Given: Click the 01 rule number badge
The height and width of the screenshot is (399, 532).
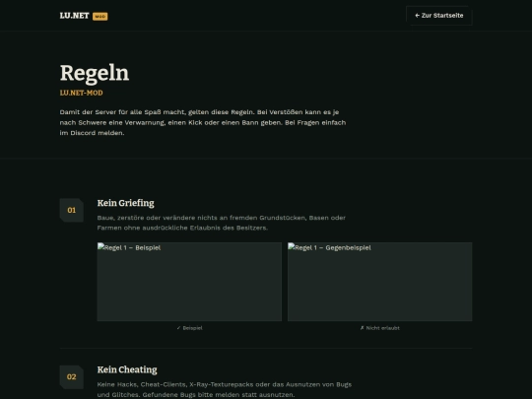Looking at the screenshot, I should (x=72, y=210).
